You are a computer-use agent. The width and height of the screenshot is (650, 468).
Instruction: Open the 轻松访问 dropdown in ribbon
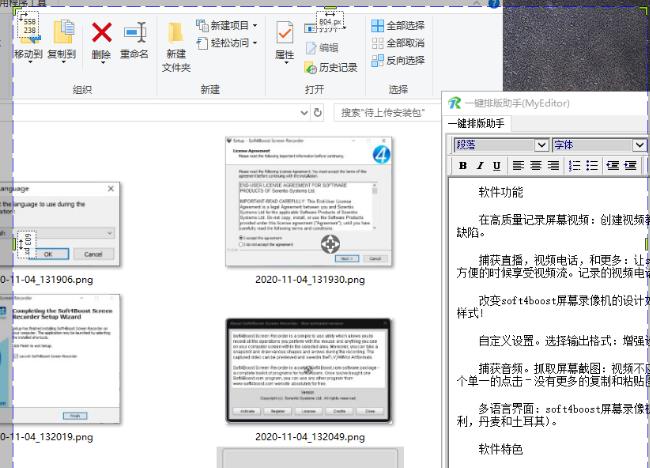point(227,43)
